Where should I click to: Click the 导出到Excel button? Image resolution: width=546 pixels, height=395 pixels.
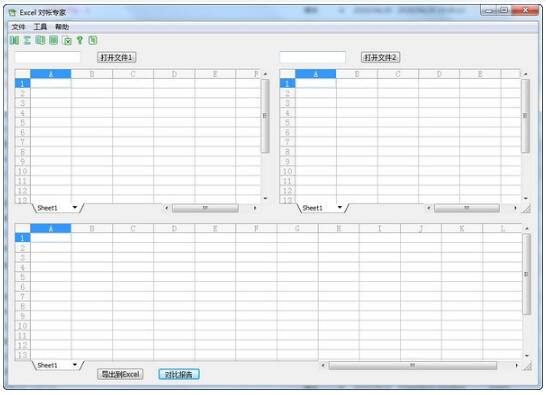coord(120,374)
